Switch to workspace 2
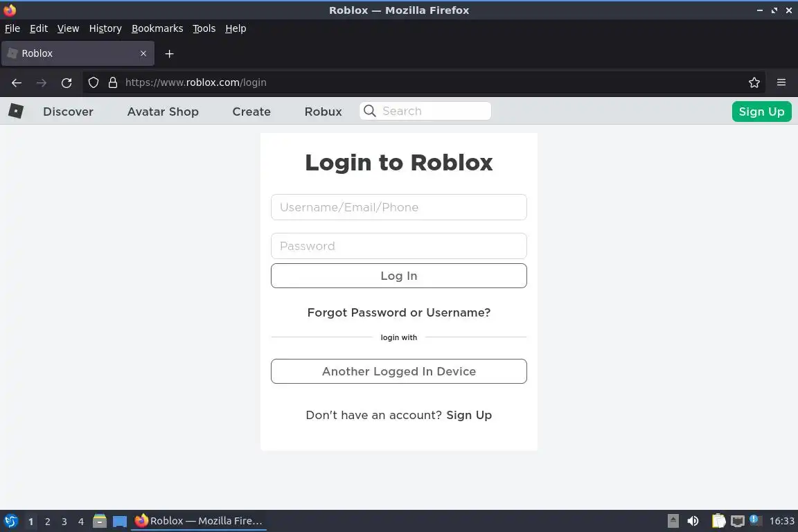Image resolution: width=798 pixels, height=532 pixels. (48, 522)
